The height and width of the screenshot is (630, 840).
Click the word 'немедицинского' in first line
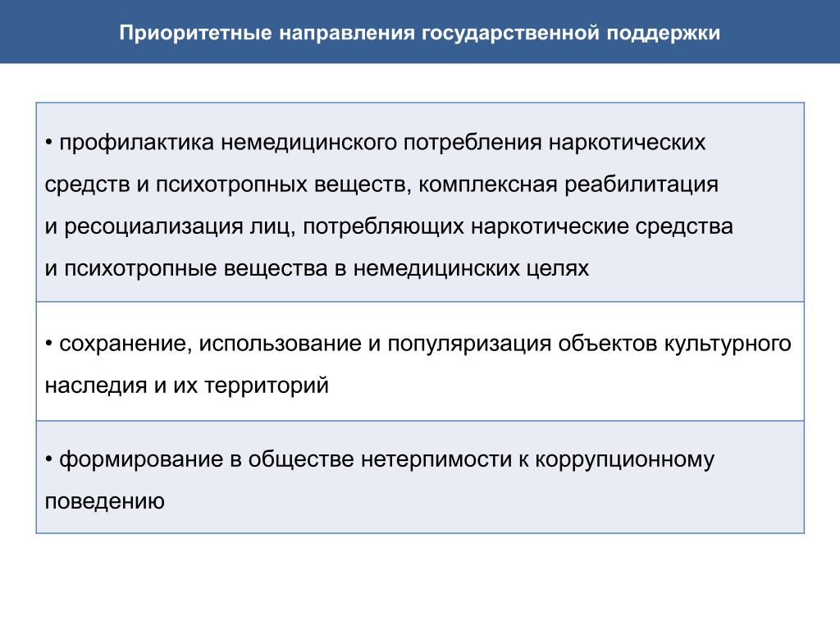308,143
